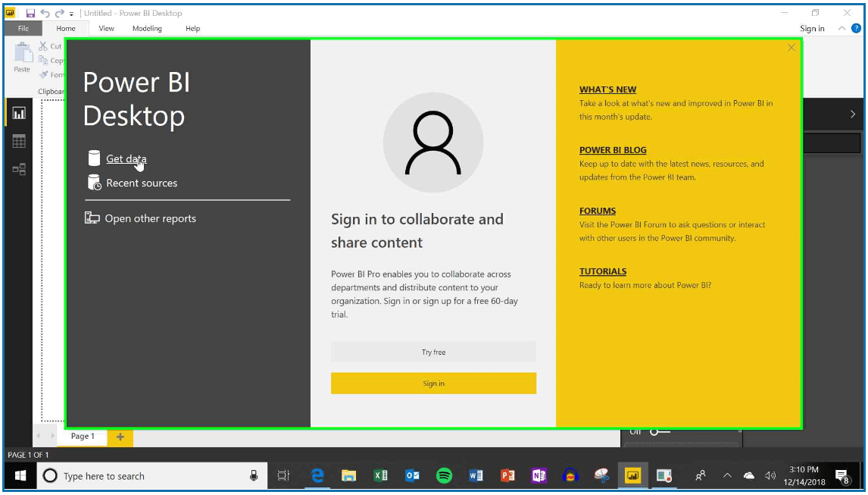This screenshot has height=495, width=868.
Task: Select the Page 1 report tab
Action: [x=83, y=436]
